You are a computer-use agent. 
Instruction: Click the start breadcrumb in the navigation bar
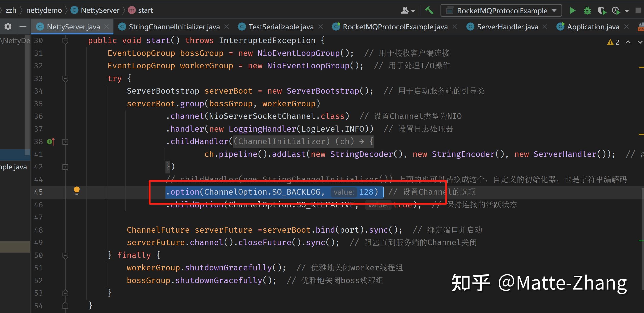point(145,10)
